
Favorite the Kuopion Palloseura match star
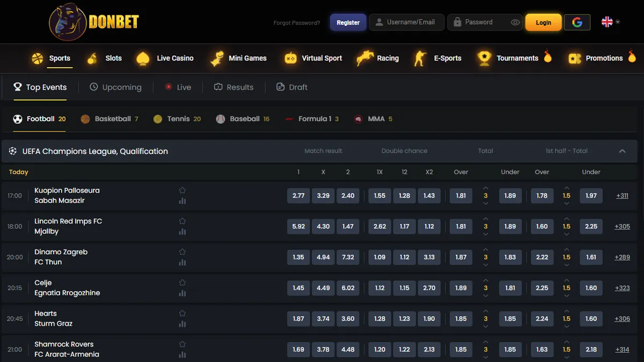point(182,190)
